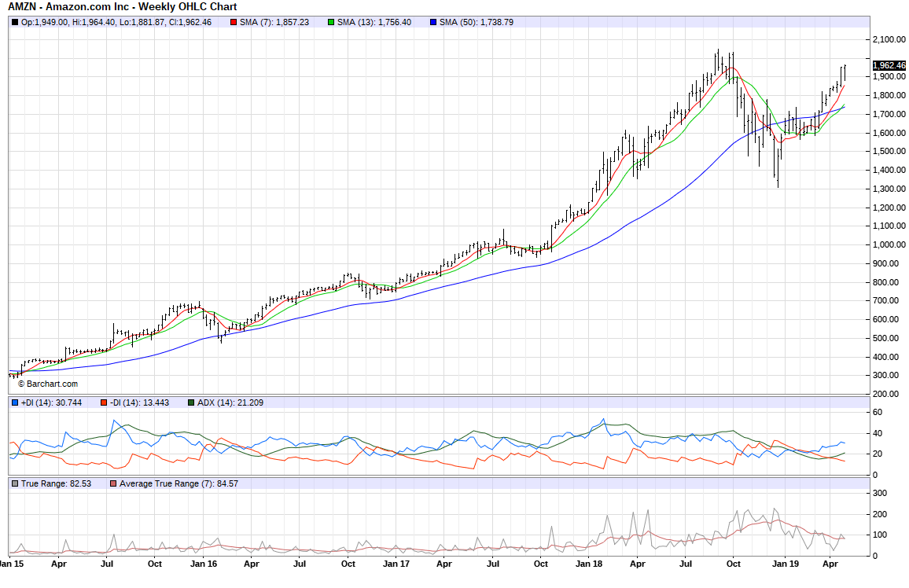Click the green SMA (13) legend swatch
909x588 pixels.
pos(331,22)
